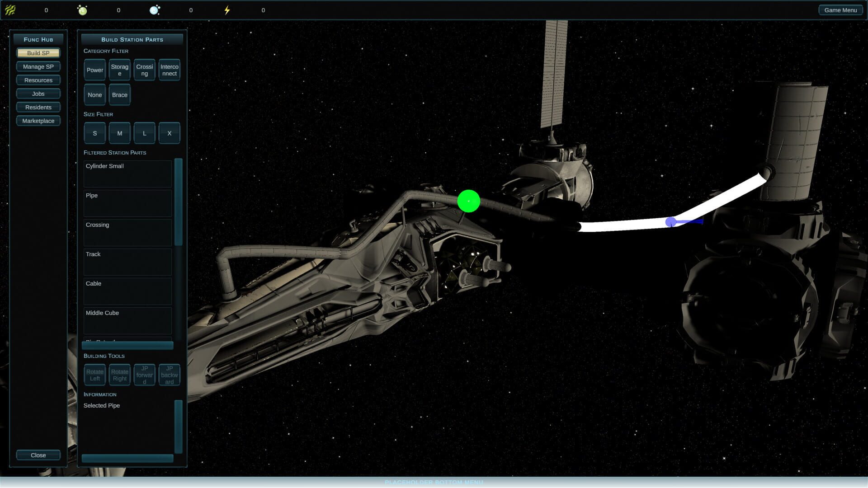Click the green placement node on the station
This screenshot has height=488, width=868.
[469, 201]
